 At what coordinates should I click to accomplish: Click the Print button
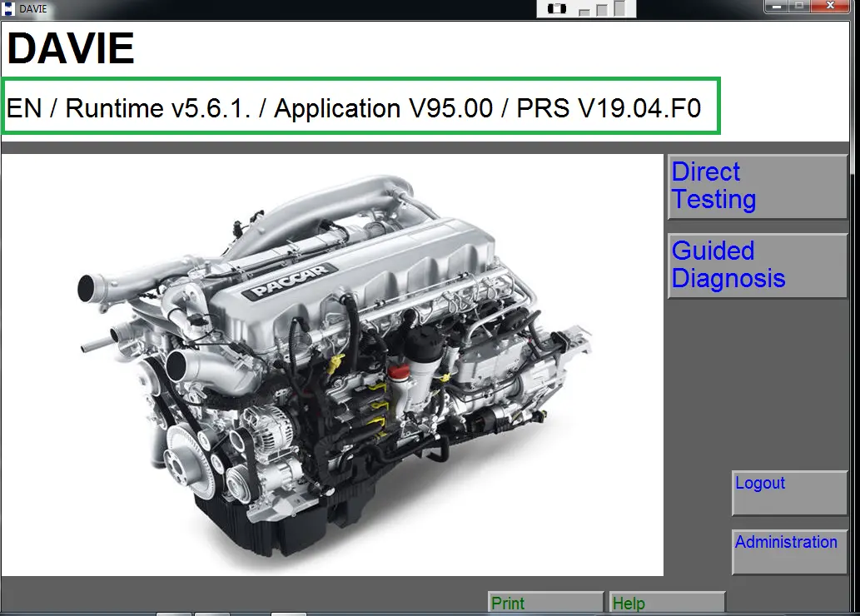coord(546,603)
